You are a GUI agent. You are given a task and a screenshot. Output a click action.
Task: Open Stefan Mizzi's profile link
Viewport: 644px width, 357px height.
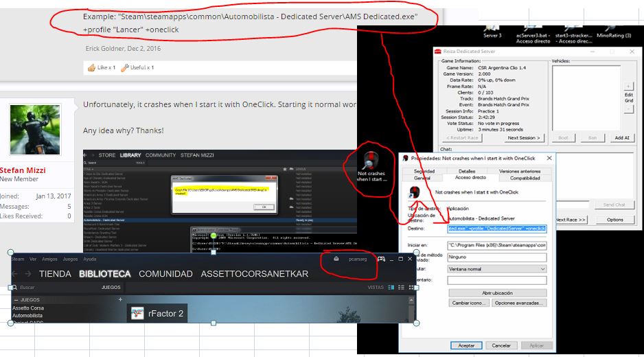(23, 170)
